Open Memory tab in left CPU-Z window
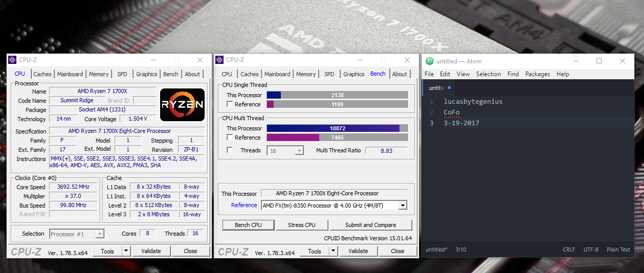The width and height of the screenshot is (644, 273). tap(99, 74)
